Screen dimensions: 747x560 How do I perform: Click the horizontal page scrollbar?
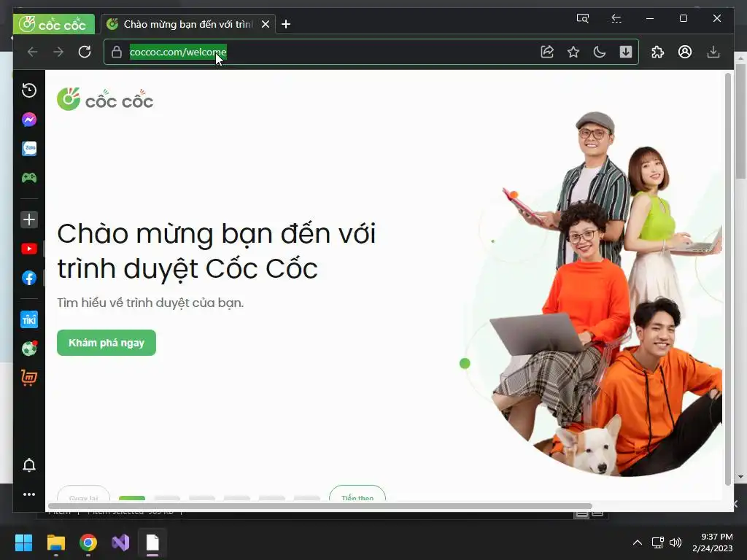tap(320, 506)
